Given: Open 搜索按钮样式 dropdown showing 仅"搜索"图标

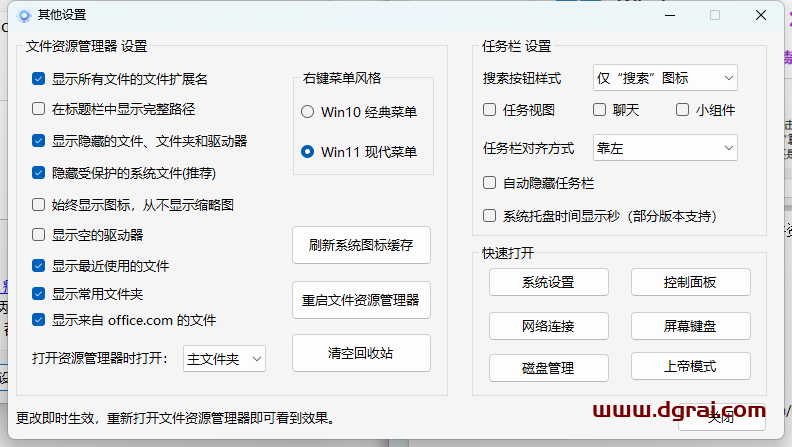Looking at the screenshot, I should (x=665, y=78).
